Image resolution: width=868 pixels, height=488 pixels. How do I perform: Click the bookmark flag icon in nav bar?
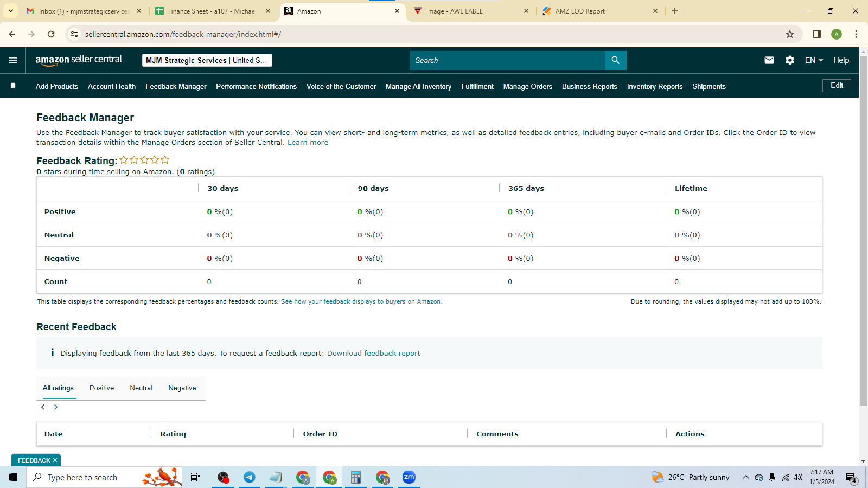click(x=13, y=86)
